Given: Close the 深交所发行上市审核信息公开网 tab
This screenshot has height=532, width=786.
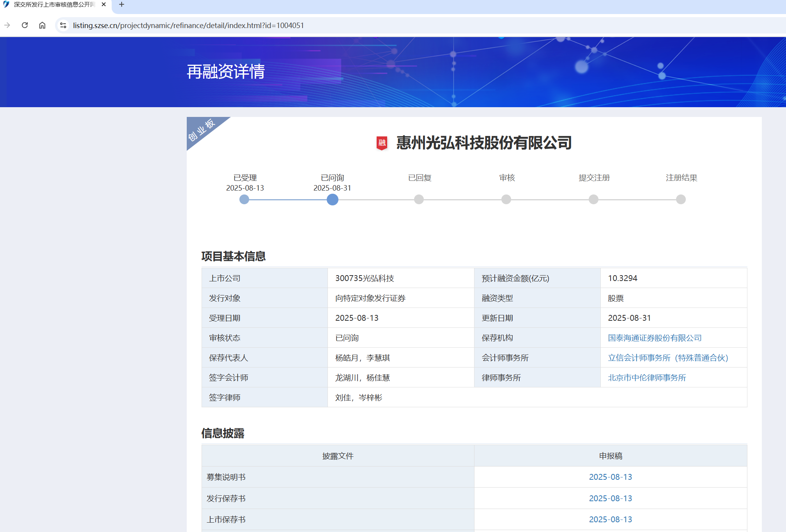Looking at the screenshot, I should [x=104, y=5].
